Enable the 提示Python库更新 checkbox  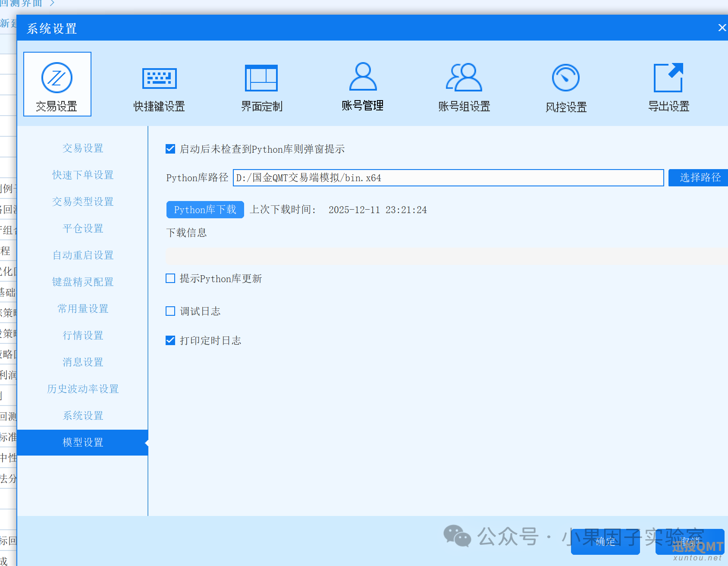pos(170,278)
